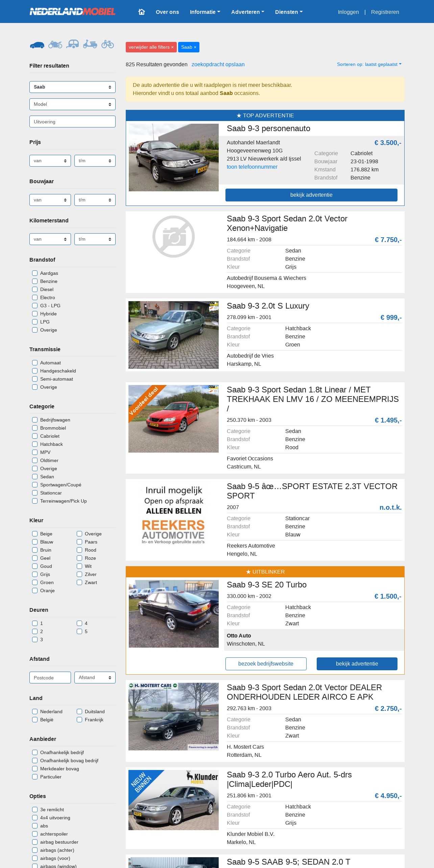This screenshot has height=868, width=434.
Task: Click 'bezoek bedrijfswebsite' for Otto Auto
Action: tap(266, 664)
